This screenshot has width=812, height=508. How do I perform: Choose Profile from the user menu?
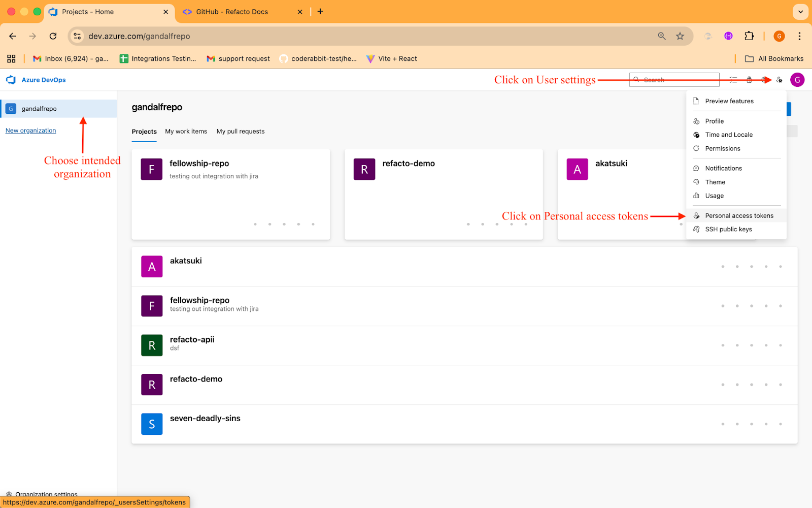click(x=736, y=121)
